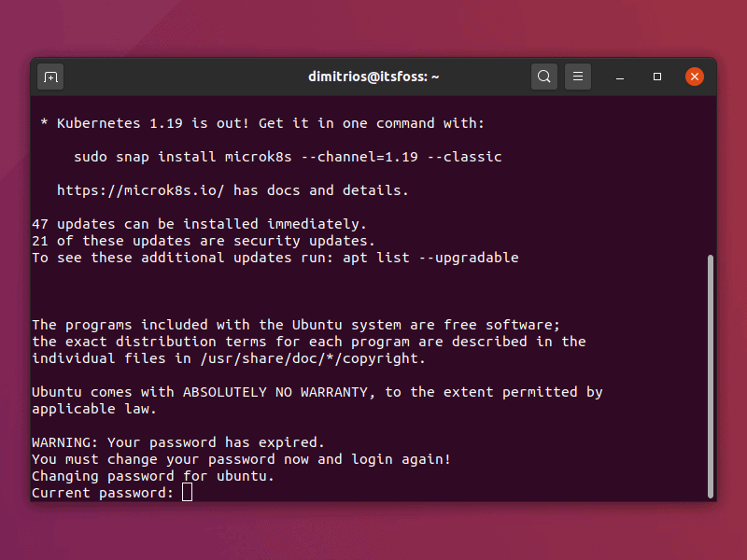The image size is (747, 560).
Task: Maximize the terminal window
Action: [657, 77]
